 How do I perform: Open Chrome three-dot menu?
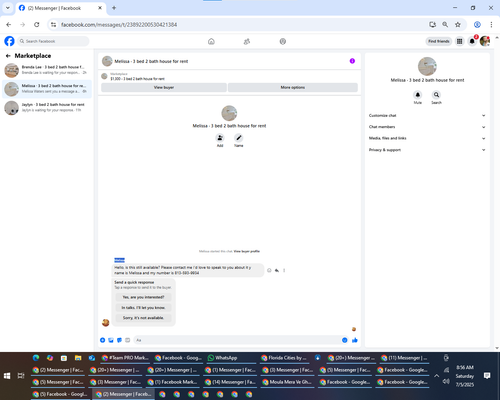point(491,24)
